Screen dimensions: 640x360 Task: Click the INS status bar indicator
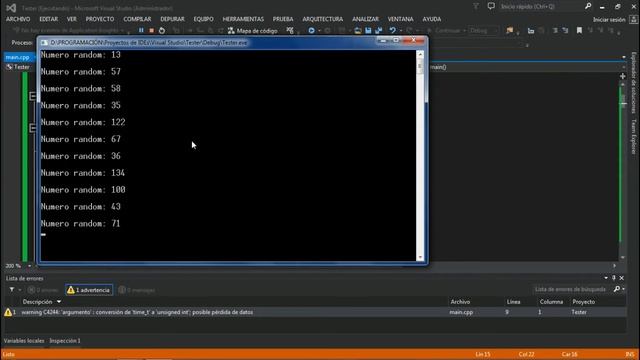coord(630,354)
